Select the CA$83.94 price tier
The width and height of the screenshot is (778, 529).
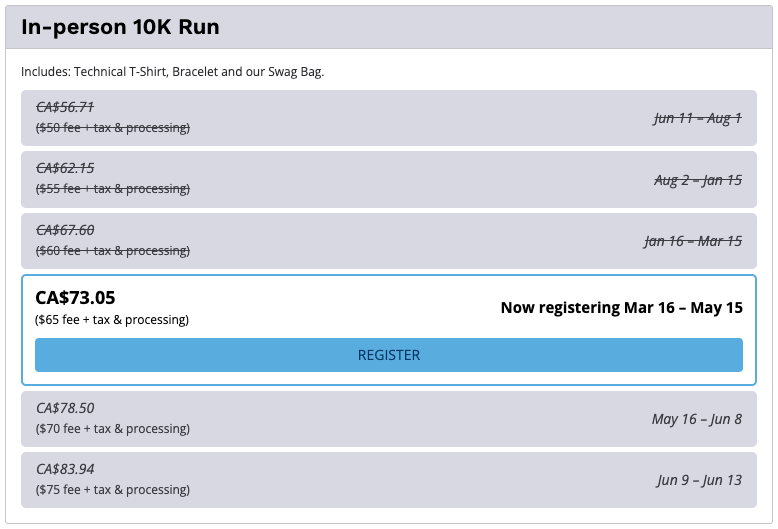[65, 469]
